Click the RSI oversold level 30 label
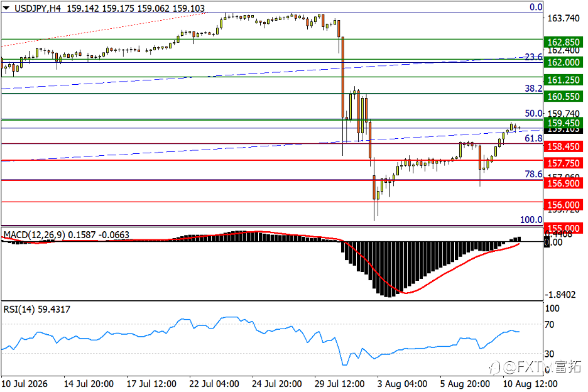 point(550,354)
